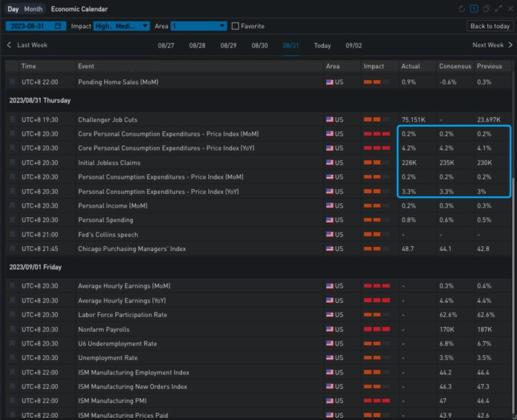Click the right arrow beside Next Week
The width and height of the screenshot is (517, 420).
click(510, 46)
